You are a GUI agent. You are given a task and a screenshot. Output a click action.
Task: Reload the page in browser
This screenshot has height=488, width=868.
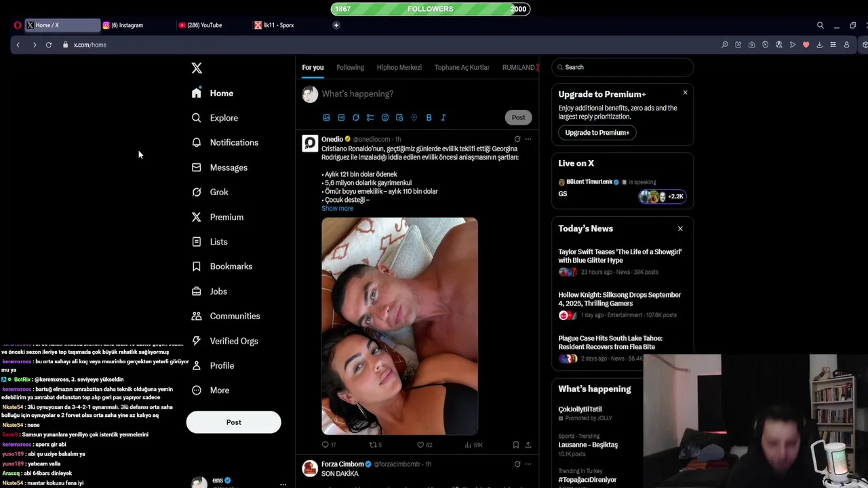tap(49, 45)
